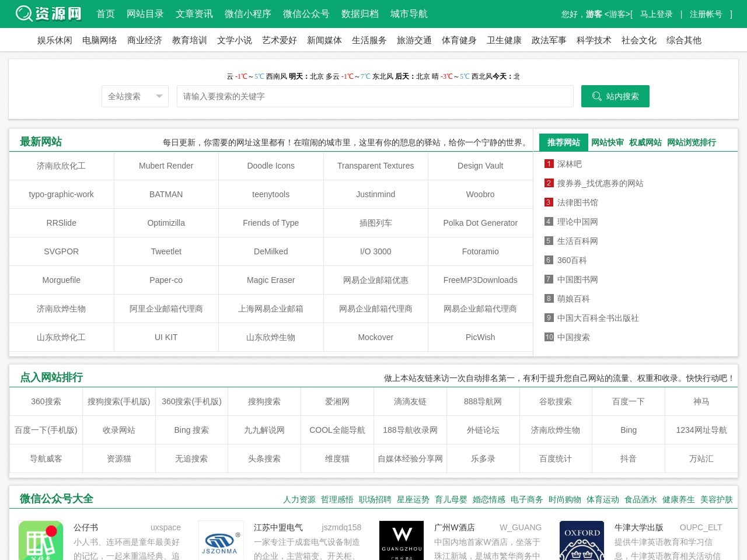Image resolution: width=747 pixels, height=560 pixels.
Task: Switch to the 权威网站 tab
Action: pyautogui.click(x=645, y=142)
